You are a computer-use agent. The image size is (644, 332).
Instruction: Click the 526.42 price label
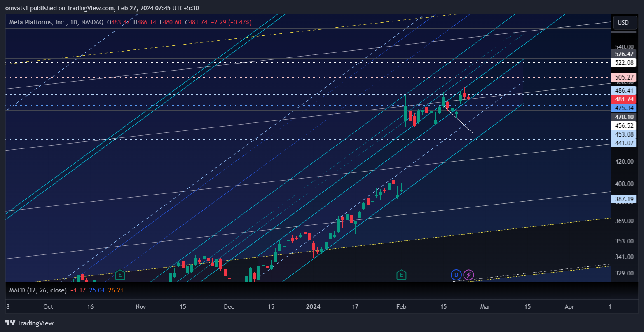pos(624,54)
